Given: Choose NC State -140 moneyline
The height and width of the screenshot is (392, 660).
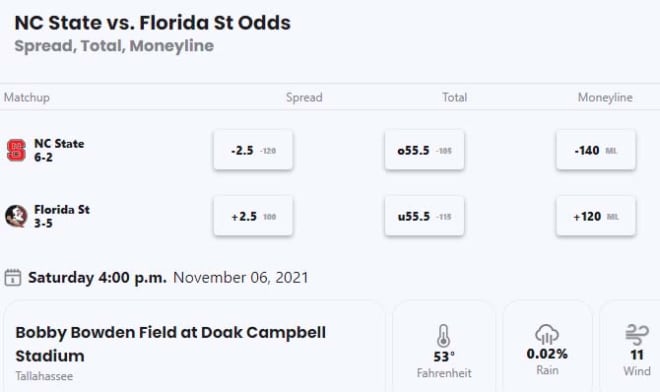Looking at the screenshot, I should click(596, 150).
